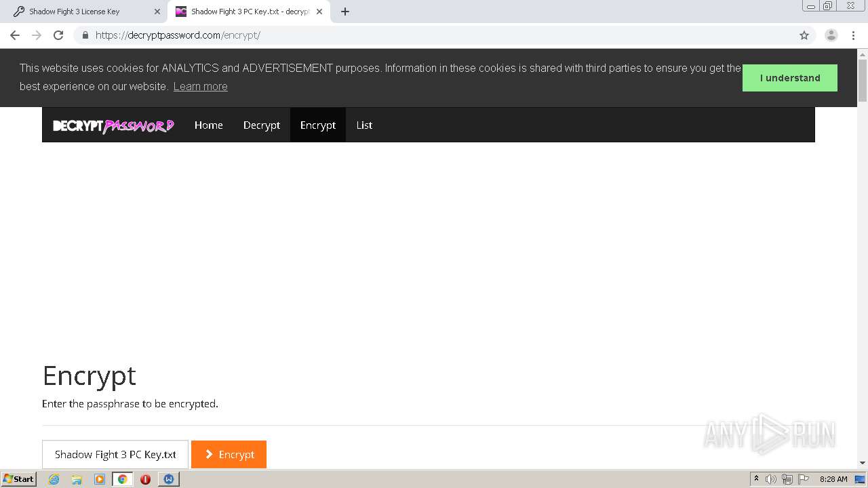Click the orange Encrypt button
Image resolution: width=868 pixels, height=488 pixels.
pos(229,454)
